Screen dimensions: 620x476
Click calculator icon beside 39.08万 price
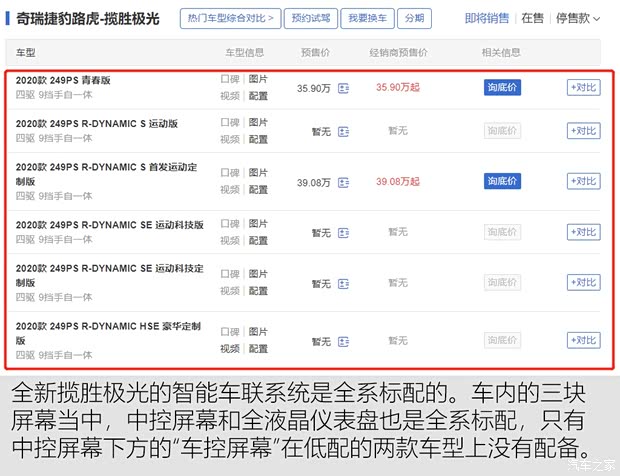[x=343, y=182]
